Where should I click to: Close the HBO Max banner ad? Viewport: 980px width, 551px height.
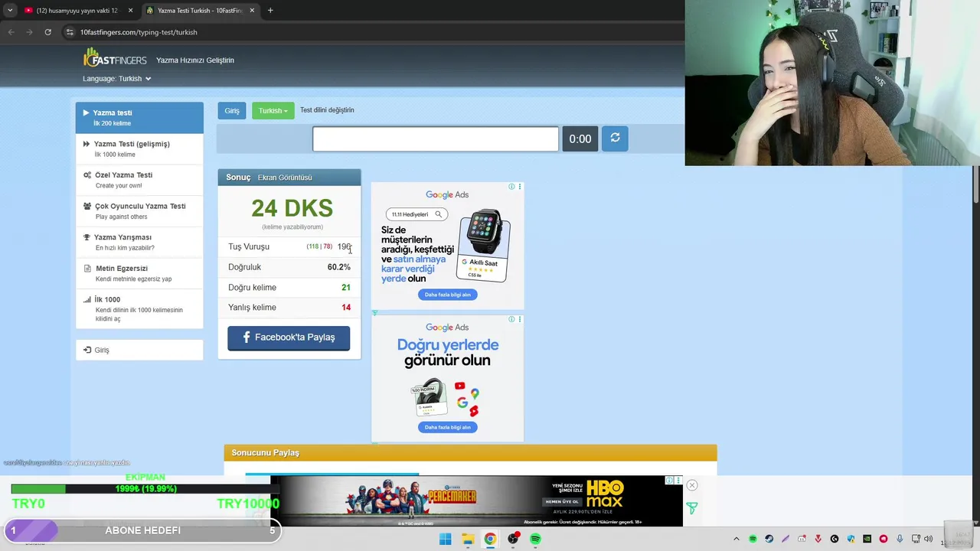[691, 485]
